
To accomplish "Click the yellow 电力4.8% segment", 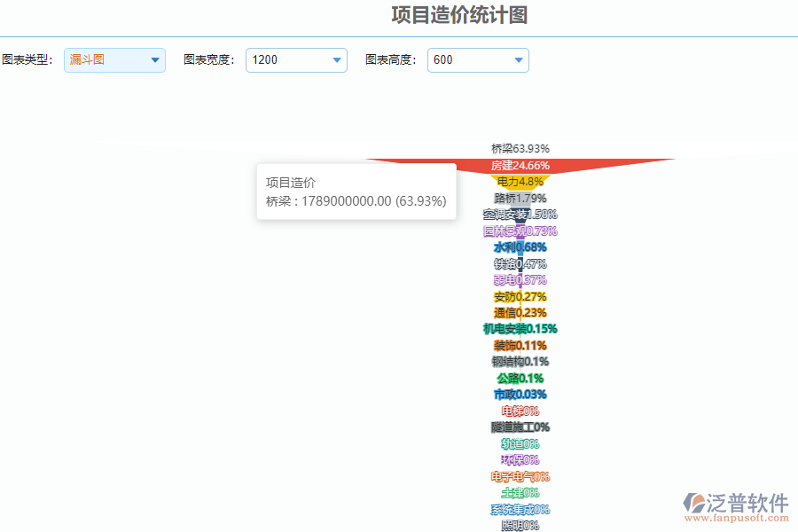I will (x=521, y=183).
